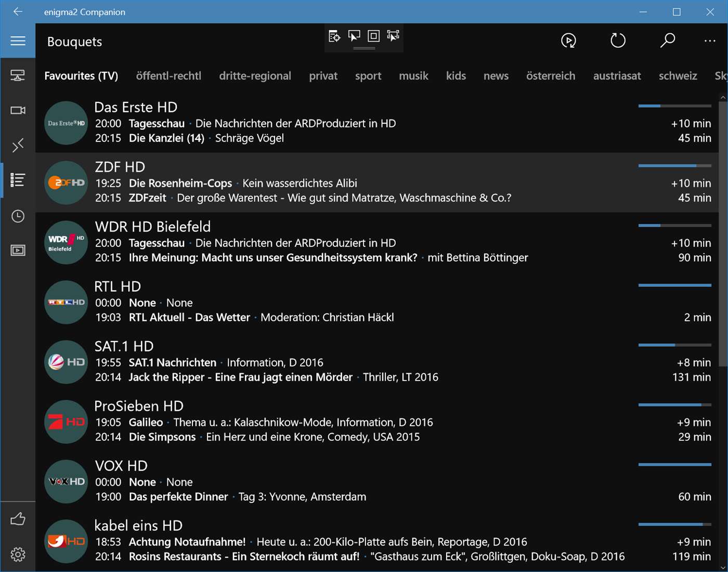This screenshot has width=728, height=572.
Task: Switch to öffentl-rechtl tab
Action: pos(168,76)
